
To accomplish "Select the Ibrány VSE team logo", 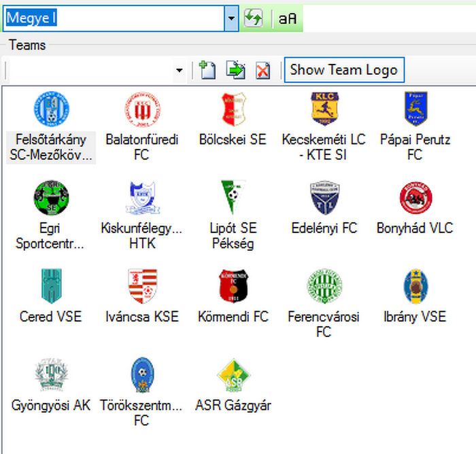I will click(x=416, y=286).
